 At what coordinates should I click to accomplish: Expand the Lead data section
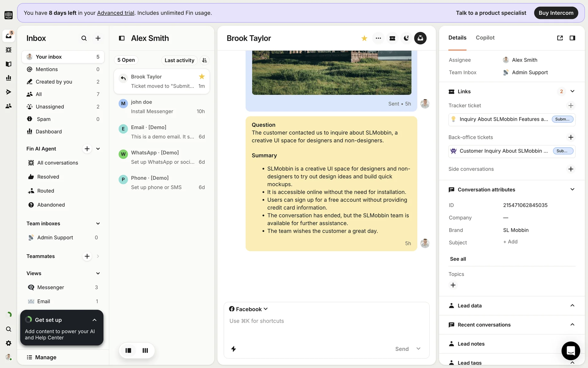572,306
